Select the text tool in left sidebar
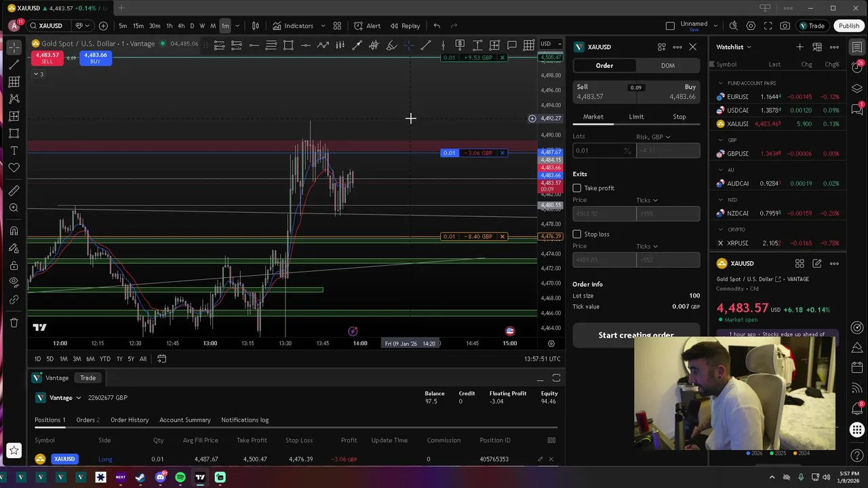Image resolution: width=868 pixels, height=488 pixels. 14,150
